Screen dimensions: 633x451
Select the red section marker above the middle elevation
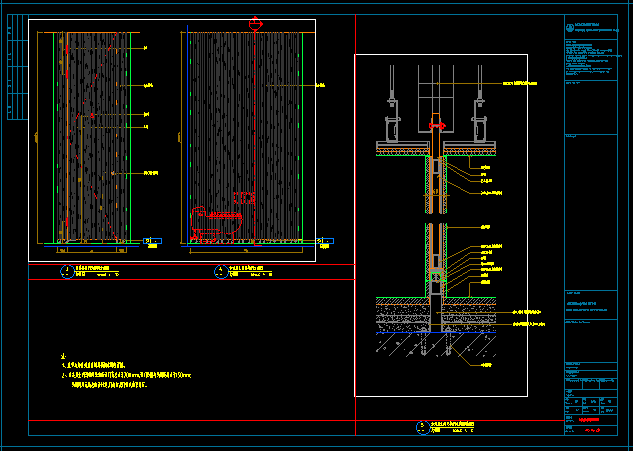point(255,23)
